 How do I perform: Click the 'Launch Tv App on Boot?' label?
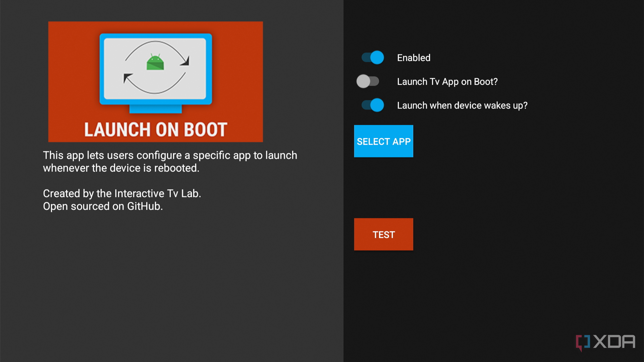coord(447,82)
